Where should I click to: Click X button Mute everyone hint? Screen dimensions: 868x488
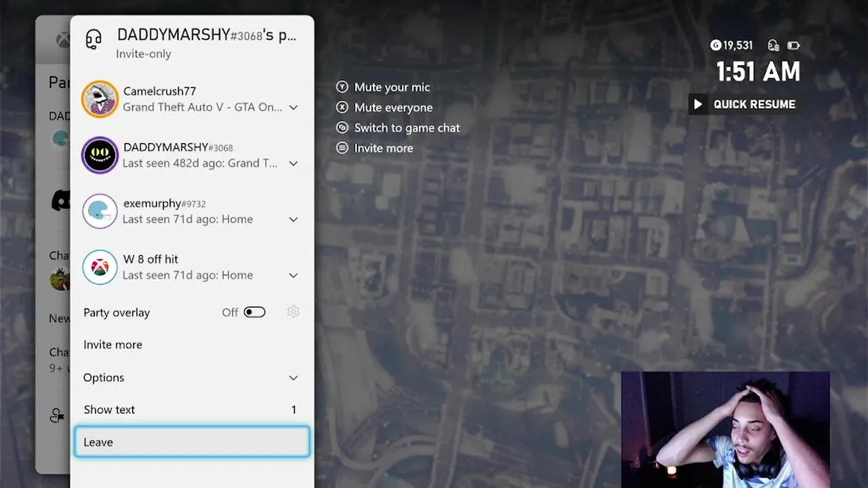[x=342, y=107]
